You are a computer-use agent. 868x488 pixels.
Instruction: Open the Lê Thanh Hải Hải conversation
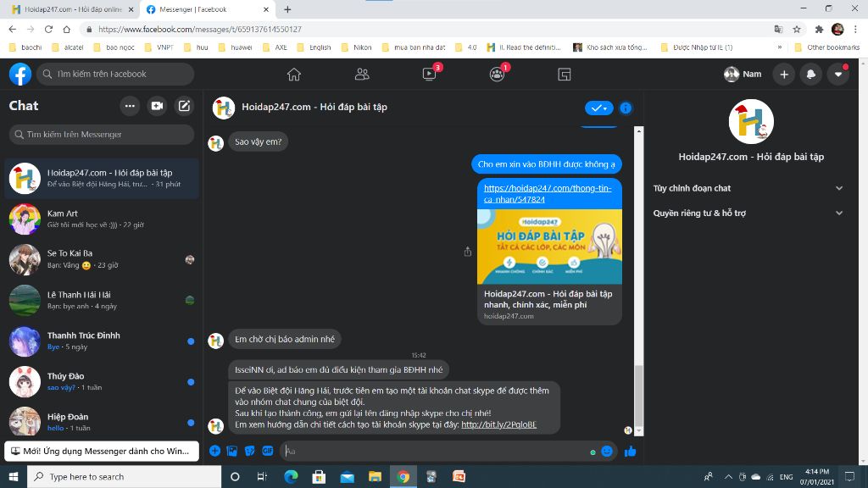[x=102, y=300]
